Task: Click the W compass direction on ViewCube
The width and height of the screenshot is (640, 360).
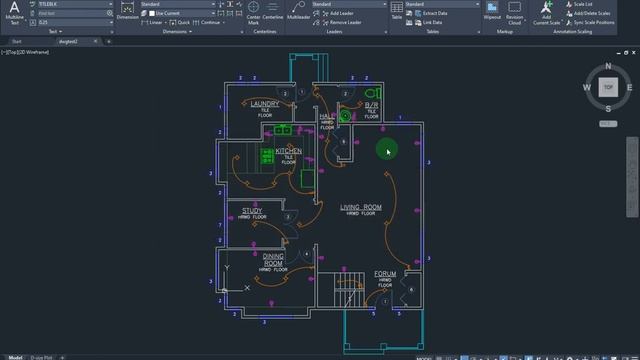Action: pos(587,87)
